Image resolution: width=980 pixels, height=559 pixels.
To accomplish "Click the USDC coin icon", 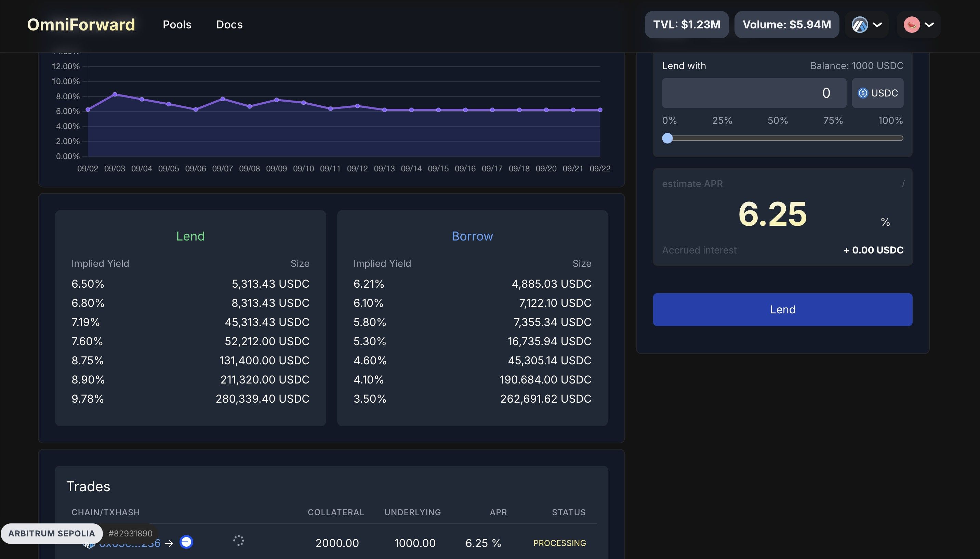I will click(863, 93).
